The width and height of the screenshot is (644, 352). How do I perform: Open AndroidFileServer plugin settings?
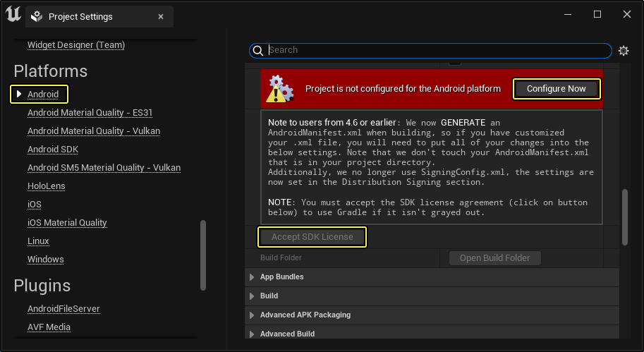63,308
